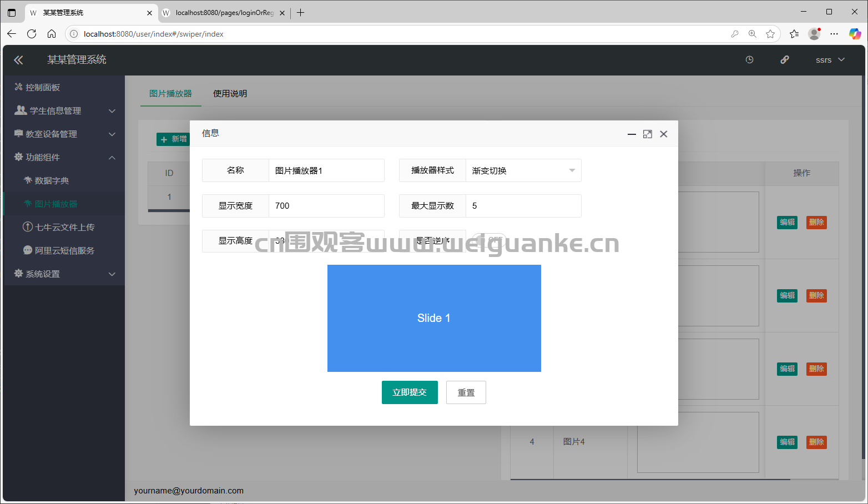Toggle the 是否逆序 OFF switch
The width and height of the screenshot is (868, 504).
coord(489,240)
